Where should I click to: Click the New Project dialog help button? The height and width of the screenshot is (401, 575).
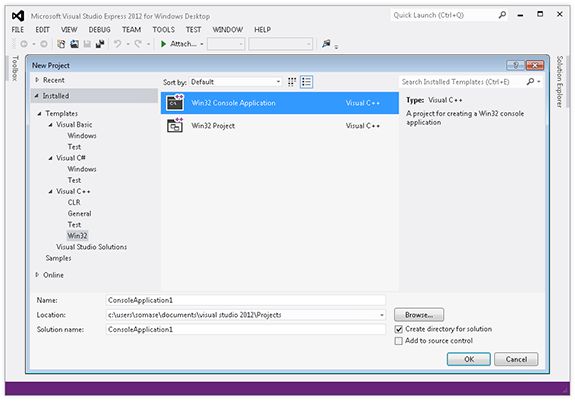pyautogui.click(x=515, y=65)
